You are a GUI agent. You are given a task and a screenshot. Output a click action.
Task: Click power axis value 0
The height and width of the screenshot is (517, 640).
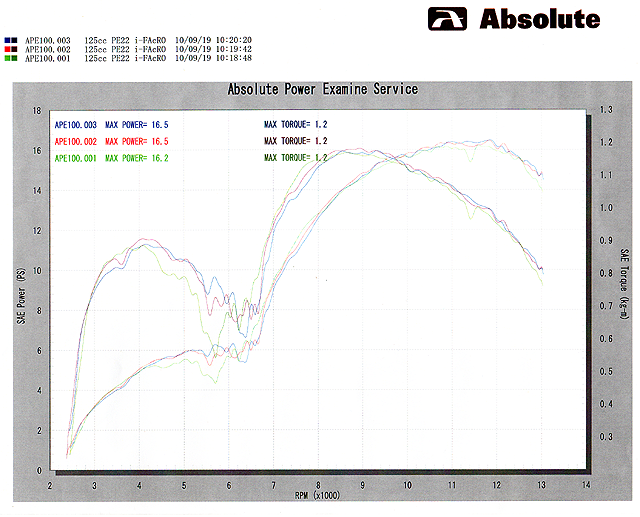[x=40, y=471]
